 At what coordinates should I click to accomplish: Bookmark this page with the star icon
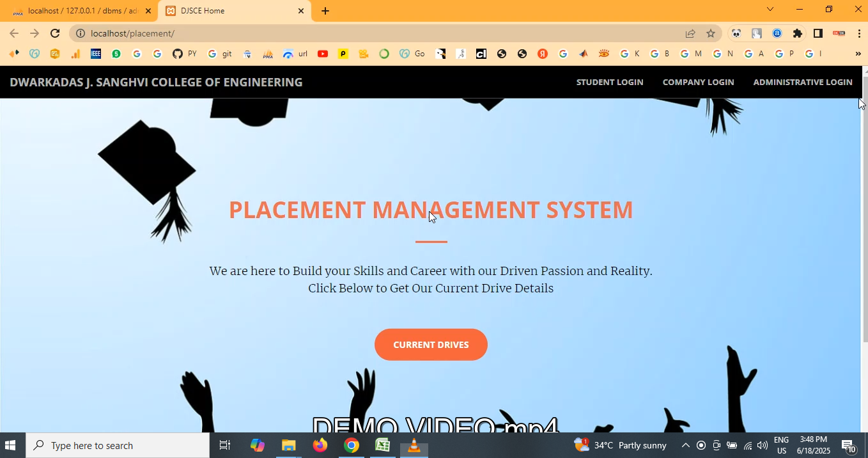pos(711,33)
